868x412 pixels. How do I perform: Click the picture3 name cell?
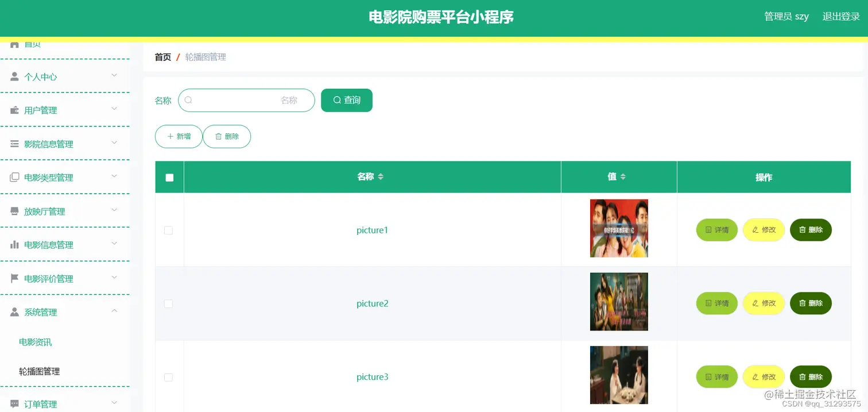[x=373, y=377]
